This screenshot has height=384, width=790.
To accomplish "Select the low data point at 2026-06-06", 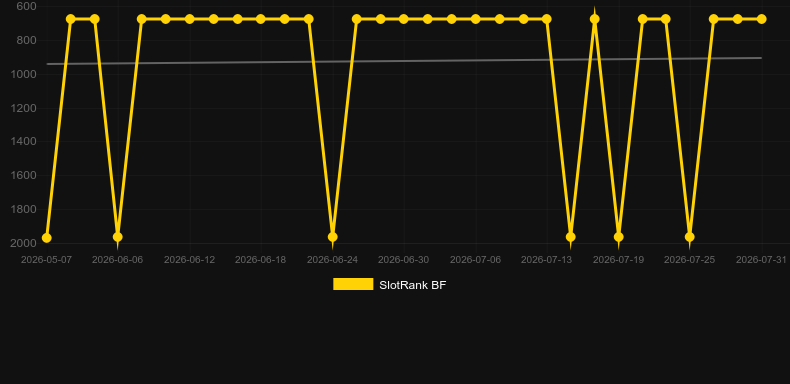I will 118,237.
